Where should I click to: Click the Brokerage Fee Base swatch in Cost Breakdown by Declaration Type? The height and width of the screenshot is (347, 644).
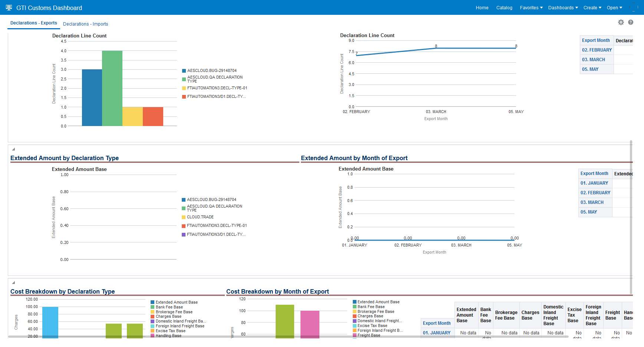click(x=152, y=312)
